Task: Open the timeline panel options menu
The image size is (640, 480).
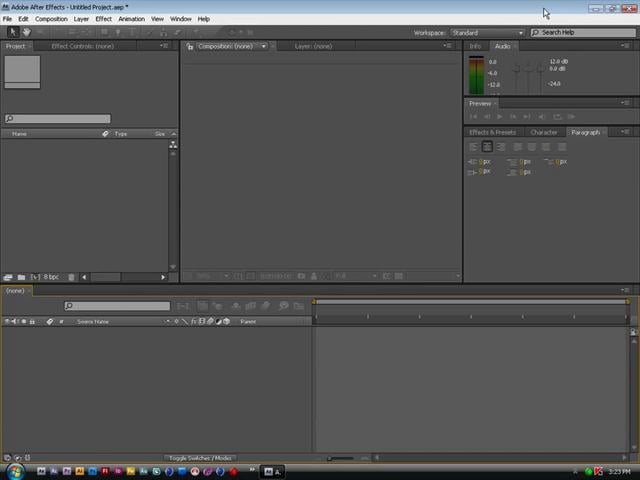Action: 625,290
